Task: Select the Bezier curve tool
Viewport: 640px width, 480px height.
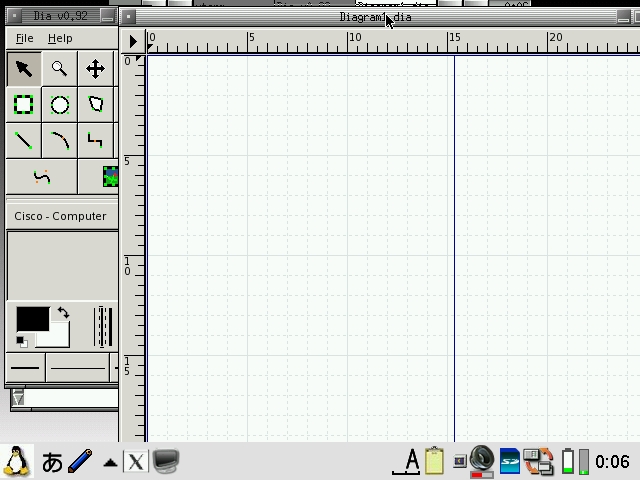Action: click(x=42, y=177)
